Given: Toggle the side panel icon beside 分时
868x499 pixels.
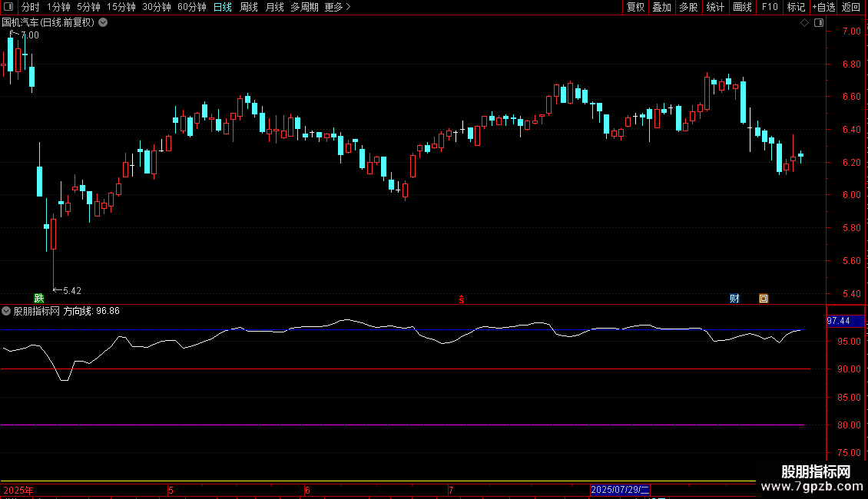Looking at the screenshot, I should [8, 7].
